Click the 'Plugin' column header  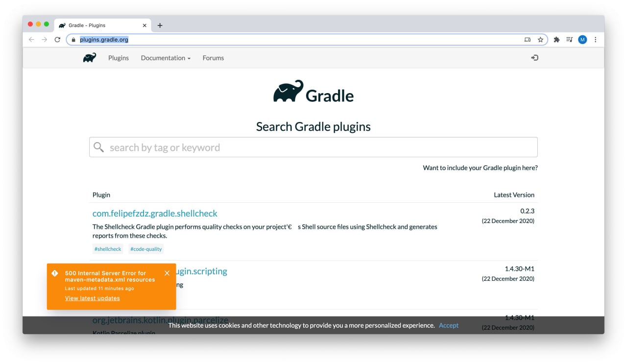click(101, 194)
